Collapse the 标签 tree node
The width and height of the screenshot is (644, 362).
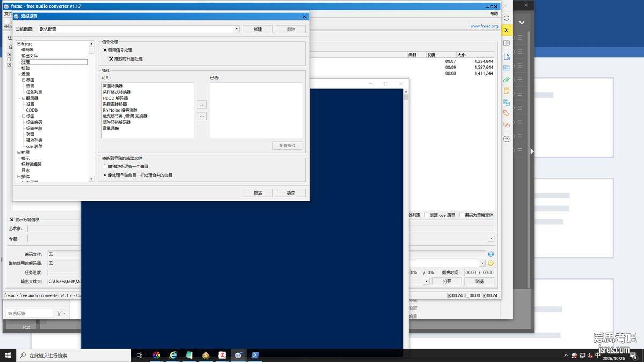tap(24, 116)
